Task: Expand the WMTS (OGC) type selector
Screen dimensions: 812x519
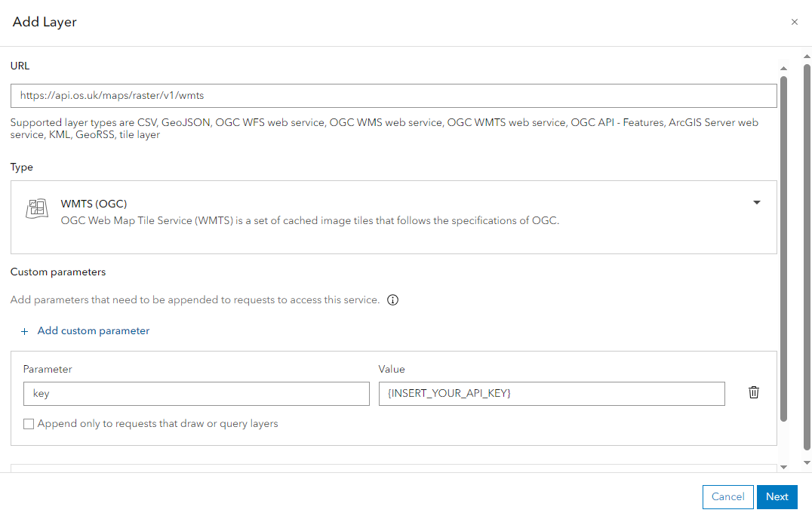Action: pos(756,202)
